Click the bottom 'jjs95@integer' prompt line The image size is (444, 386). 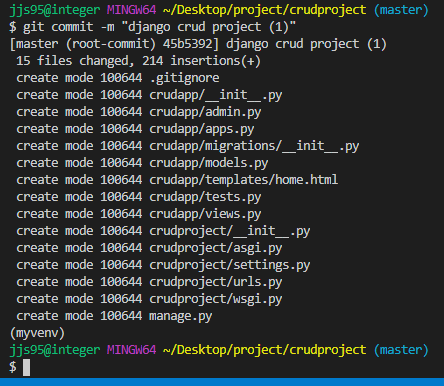[x=219, y=350]
